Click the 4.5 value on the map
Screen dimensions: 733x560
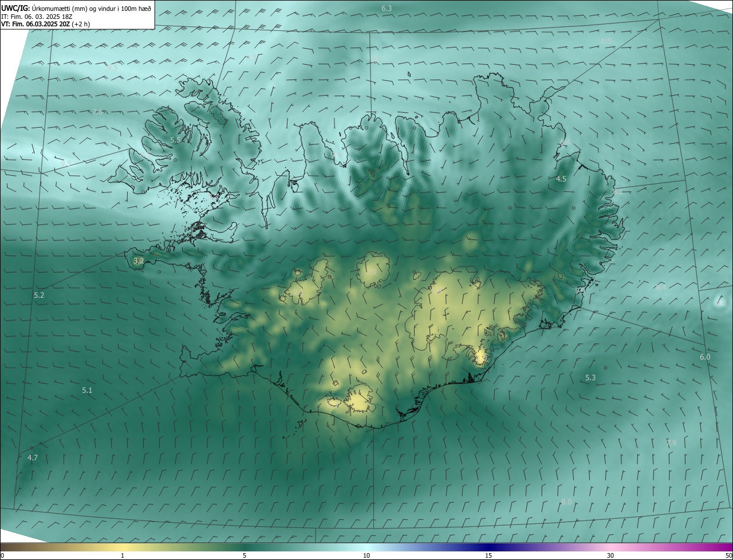coord(561,179)
